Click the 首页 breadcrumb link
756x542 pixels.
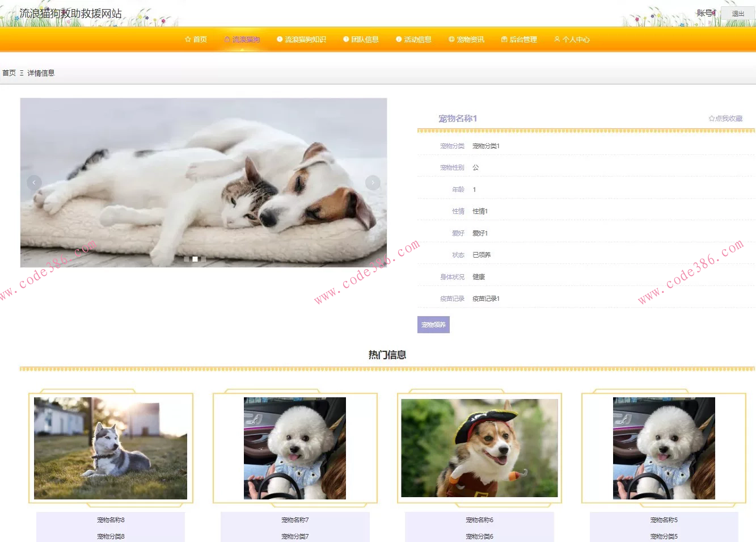(9, 73)
